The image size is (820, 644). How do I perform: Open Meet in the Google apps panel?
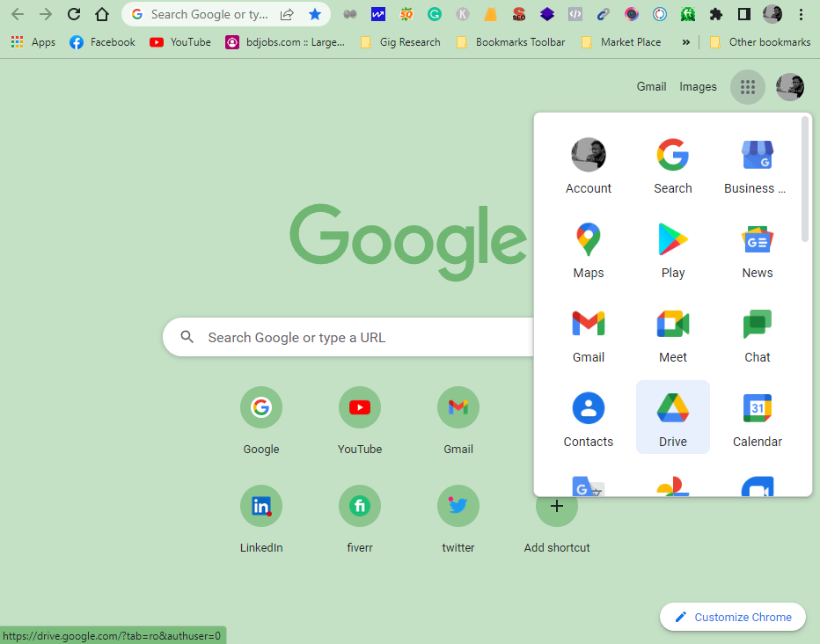tap(672, 335)
